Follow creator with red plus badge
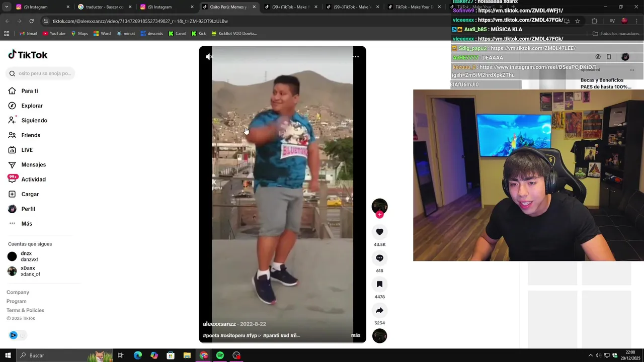The height and width of the screenshot is (362, 644). pyautogui.click(x=379, y=215)
